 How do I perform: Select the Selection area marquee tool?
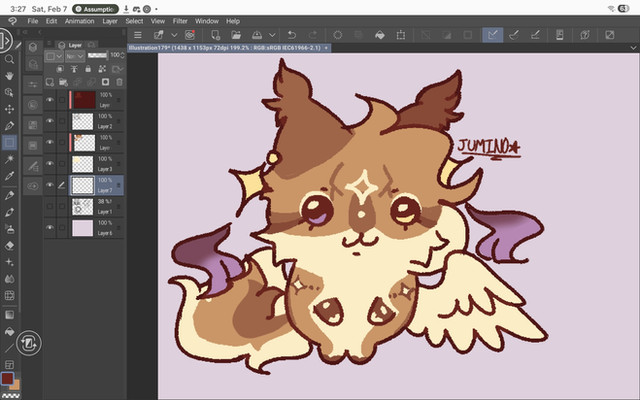tap(9, 142)
